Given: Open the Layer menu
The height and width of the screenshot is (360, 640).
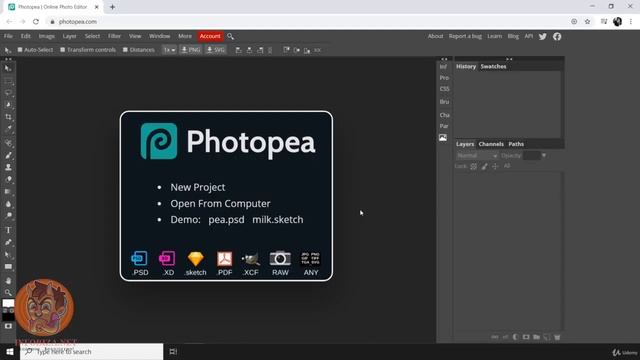Looking at the screenshot, I should [x=69, y=36].
